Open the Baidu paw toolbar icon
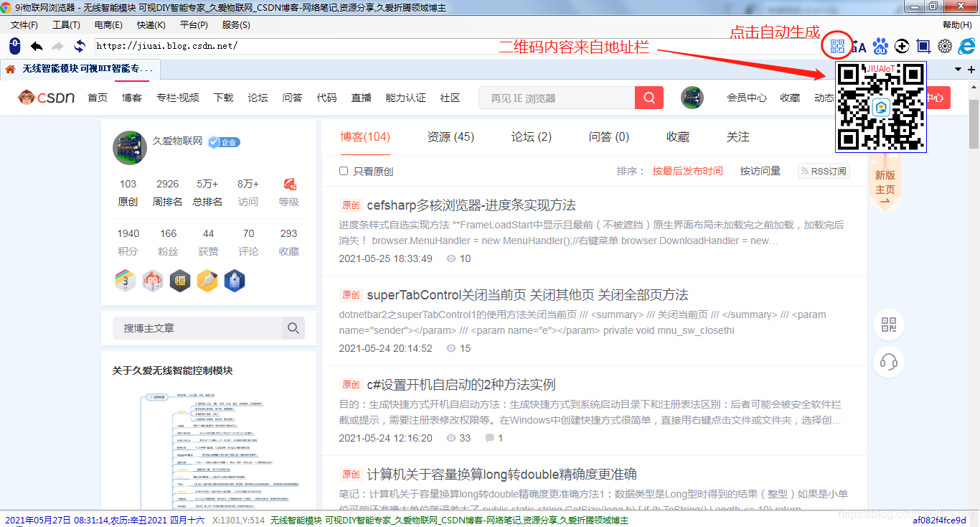The height and width of the screenshot is (527, 980). (x=880, y=47)
